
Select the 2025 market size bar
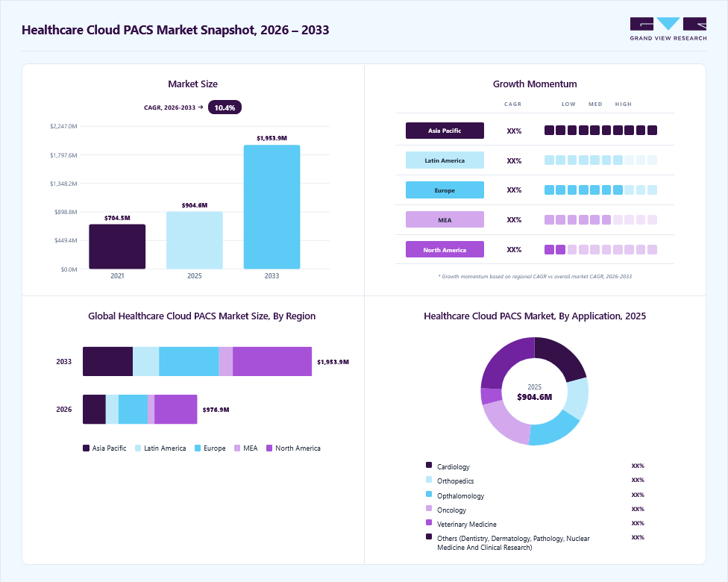[x=195, y=240]
